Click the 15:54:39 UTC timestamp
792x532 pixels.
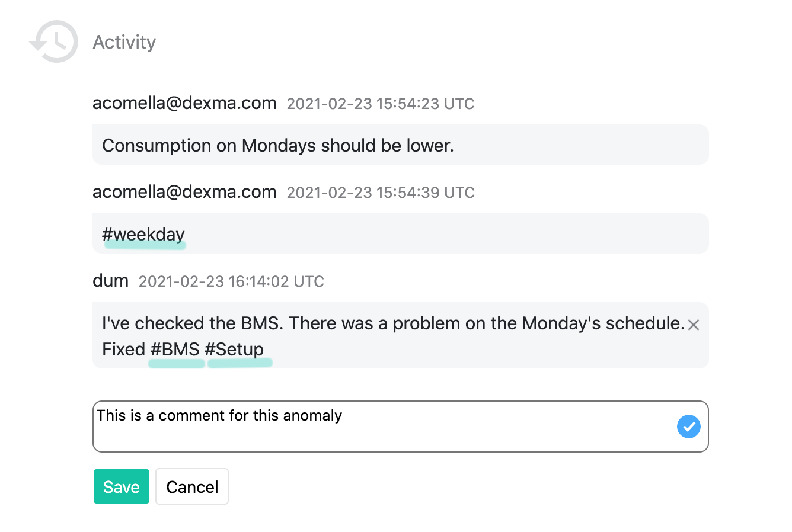point(381,193)
